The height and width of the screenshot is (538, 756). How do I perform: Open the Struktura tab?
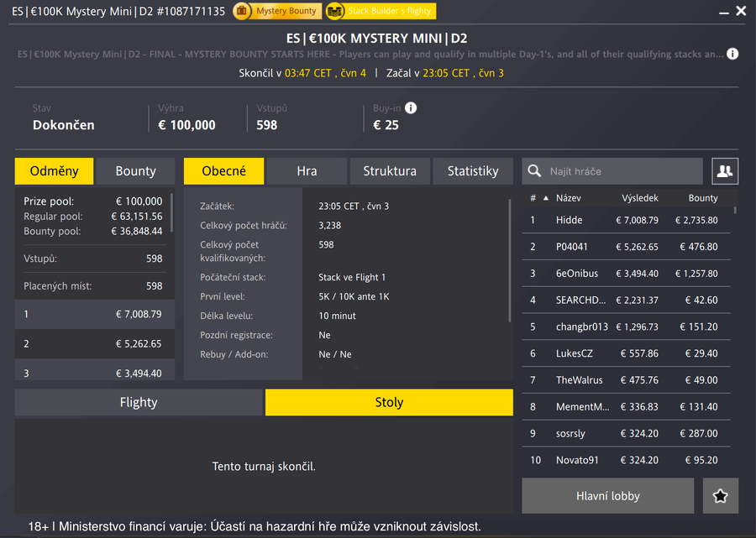390,171
